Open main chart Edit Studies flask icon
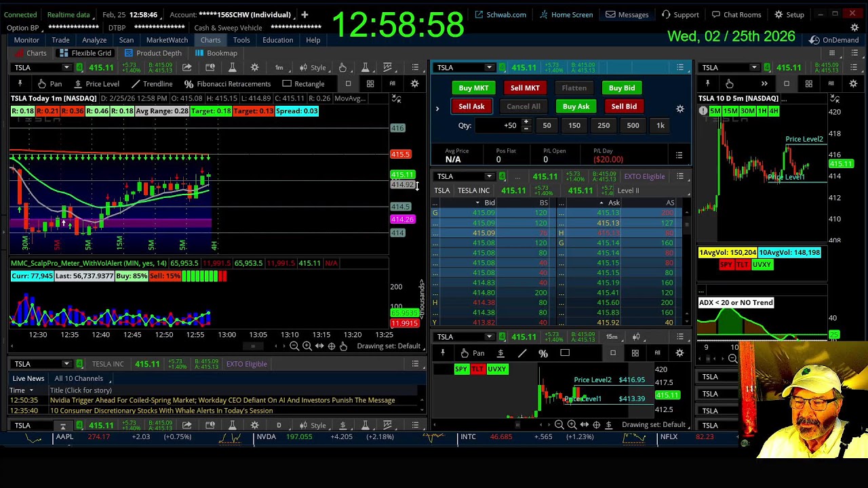Image resolution: width=868 pixels, height=488 pixels. click(x=232, y=68)
